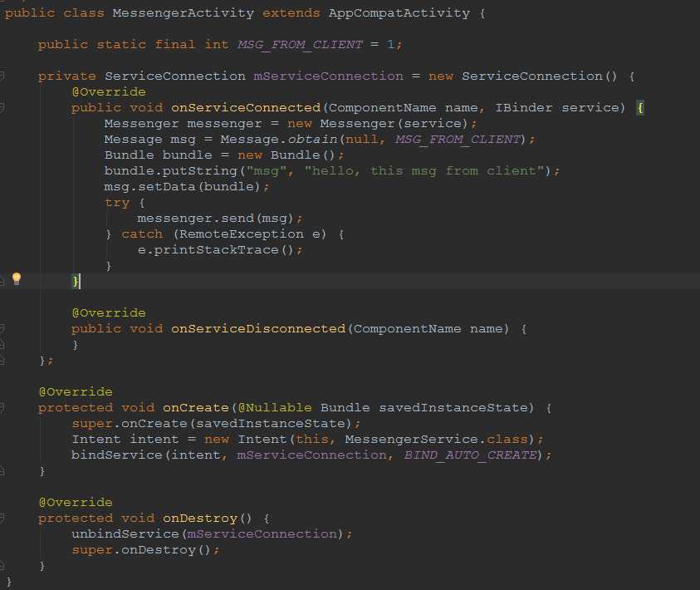Click the @Nullable annotation
The width and height of the screenshot is (700, 590).
275,407
